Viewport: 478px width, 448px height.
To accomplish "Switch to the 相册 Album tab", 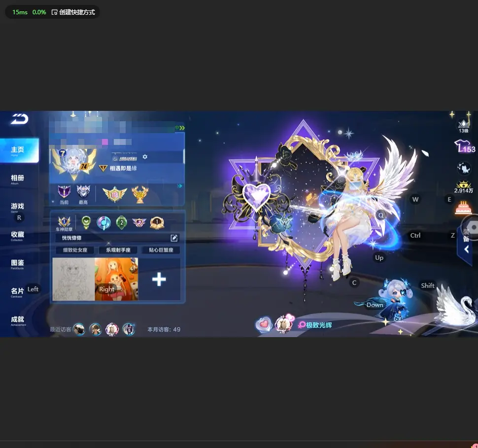I will 17,179.
